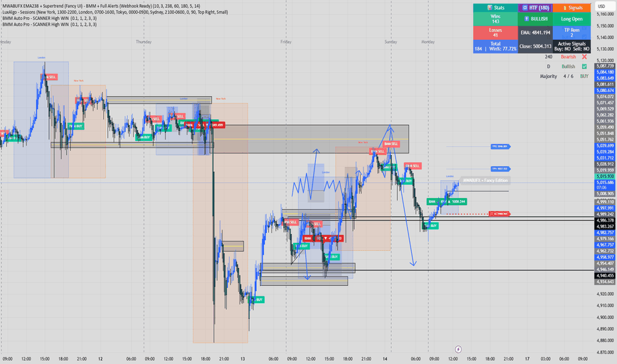Viewport: 617px width, 364px height.
Task: Click the Active Signals Buy/Sell cell
Action: tap(572, 46)
